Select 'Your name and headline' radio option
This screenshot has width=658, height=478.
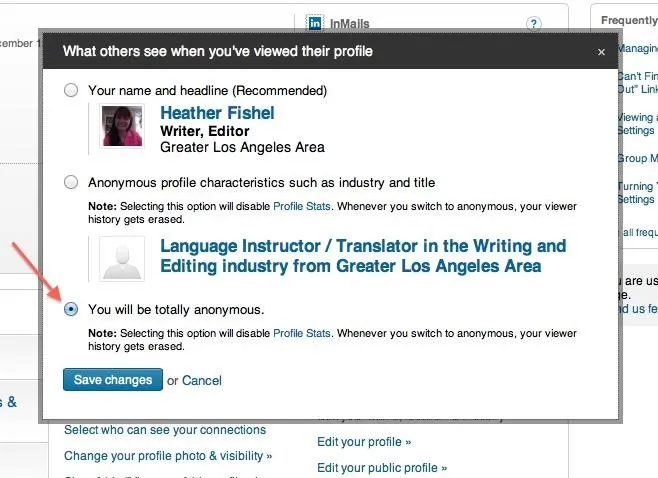pos(71,90)
